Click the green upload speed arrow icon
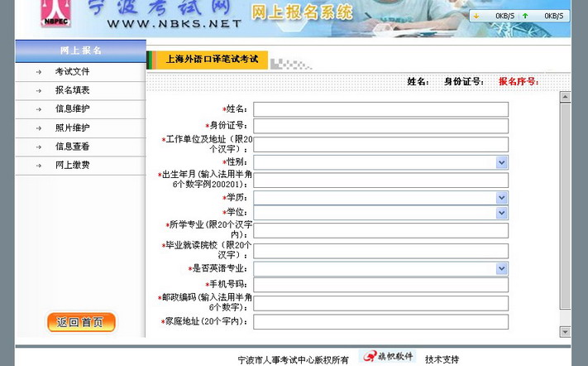 (525, 16)
